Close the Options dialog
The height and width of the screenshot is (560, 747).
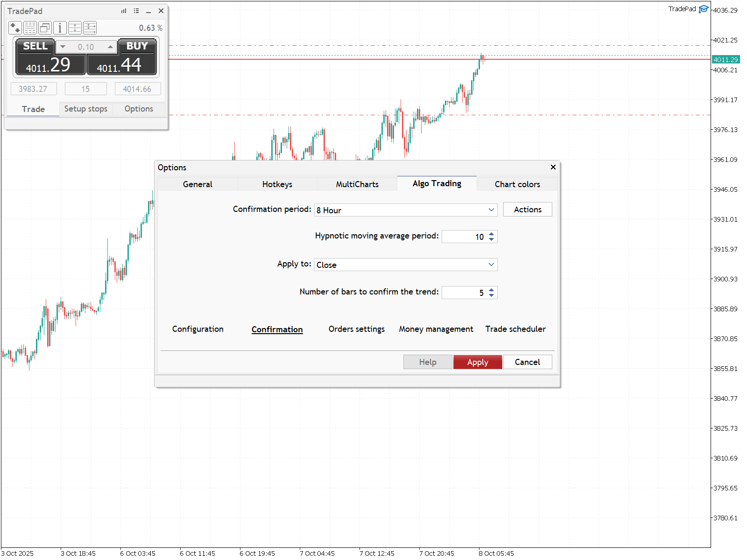[x=553, y=167]
